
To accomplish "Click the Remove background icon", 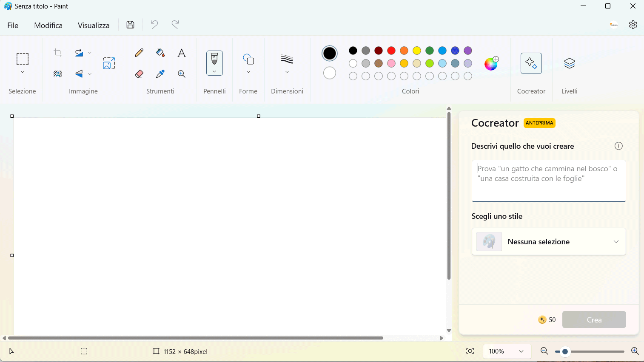I will pyautogui.click(x=58, y=74).
